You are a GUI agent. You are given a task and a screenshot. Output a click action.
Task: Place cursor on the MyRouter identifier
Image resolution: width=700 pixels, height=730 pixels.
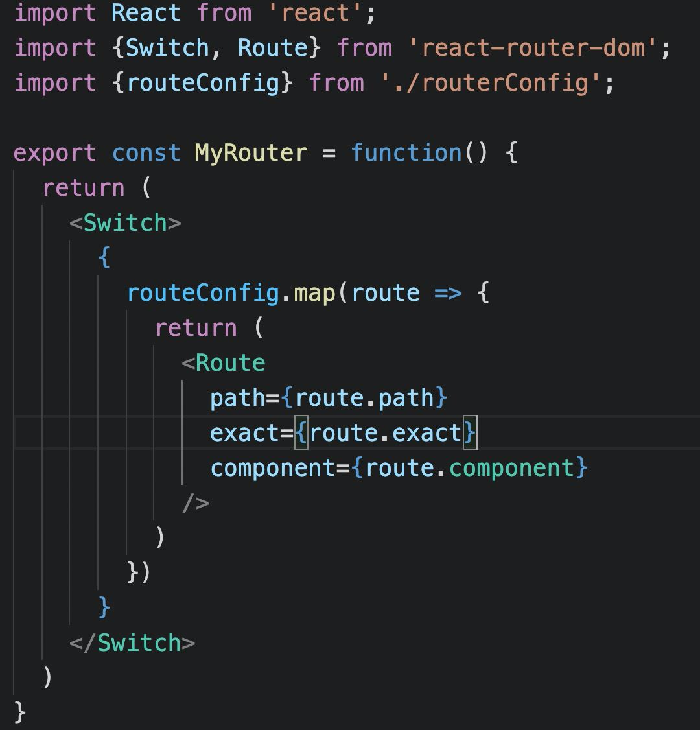pos(251,154)
